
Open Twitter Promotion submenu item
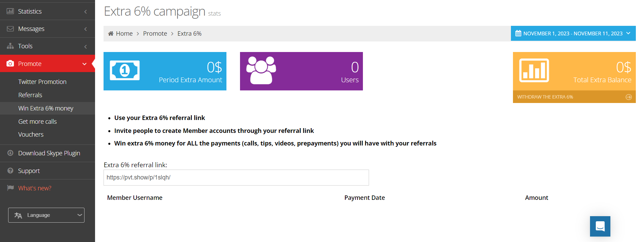point(42,82)
